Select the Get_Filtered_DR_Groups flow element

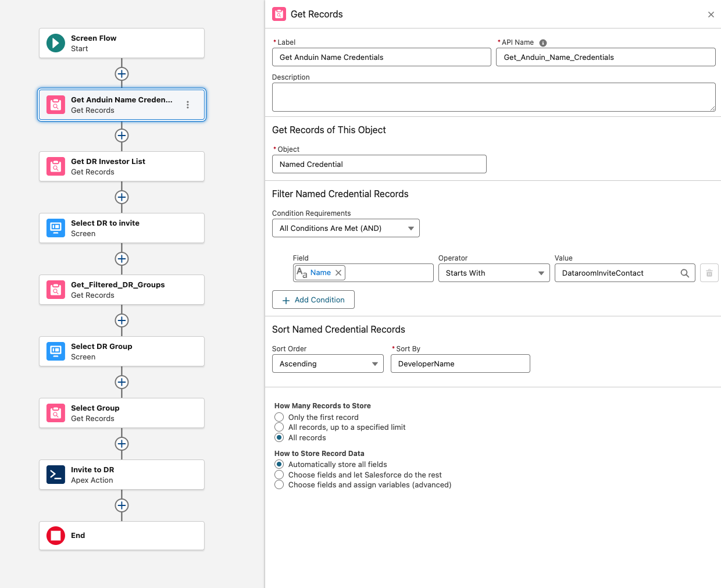122,290
